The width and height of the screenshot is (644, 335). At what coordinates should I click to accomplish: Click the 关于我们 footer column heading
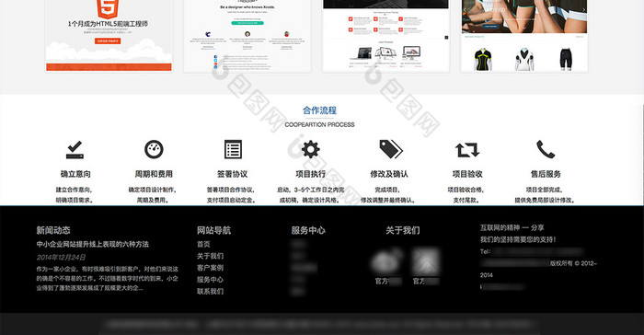[403, 230]
